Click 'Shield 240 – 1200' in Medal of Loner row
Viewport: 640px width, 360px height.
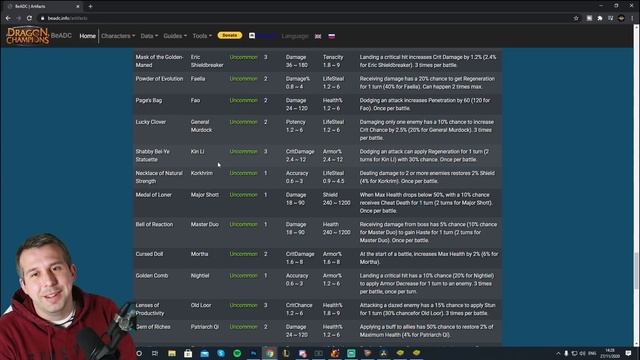tap(336, 199)
